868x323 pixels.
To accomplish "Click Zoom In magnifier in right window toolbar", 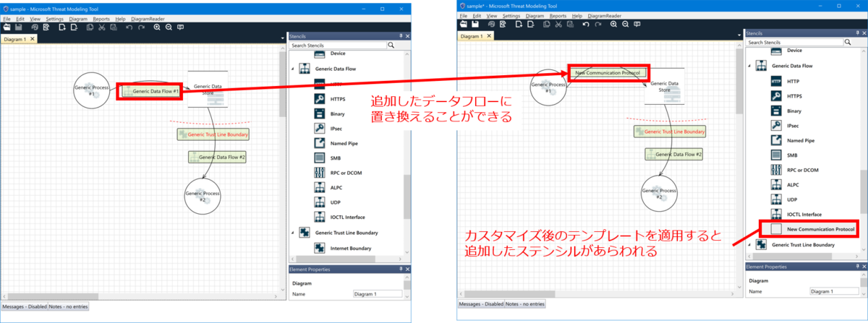I will 613,24.
